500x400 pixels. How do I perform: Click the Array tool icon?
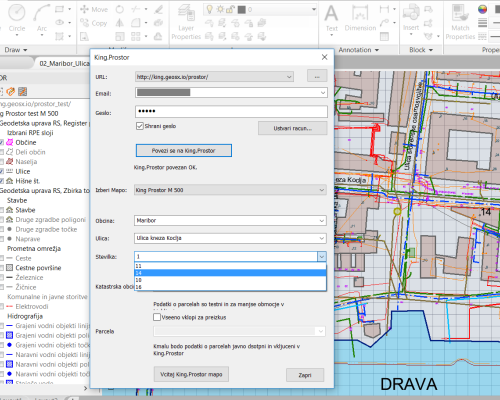click(x=136, y=36)
